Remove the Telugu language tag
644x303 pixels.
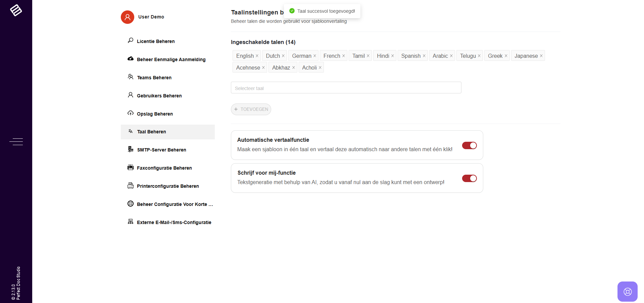coord(479,56)
